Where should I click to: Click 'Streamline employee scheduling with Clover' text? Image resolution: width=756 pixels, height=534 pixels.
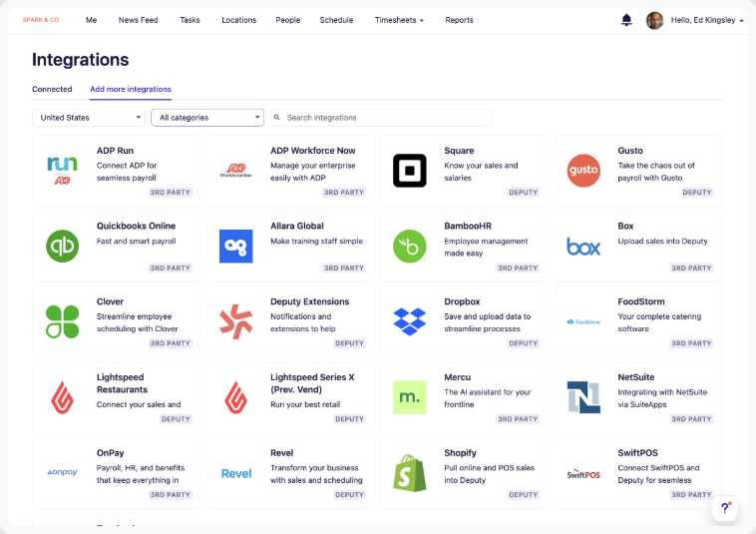tap(137, 322)
